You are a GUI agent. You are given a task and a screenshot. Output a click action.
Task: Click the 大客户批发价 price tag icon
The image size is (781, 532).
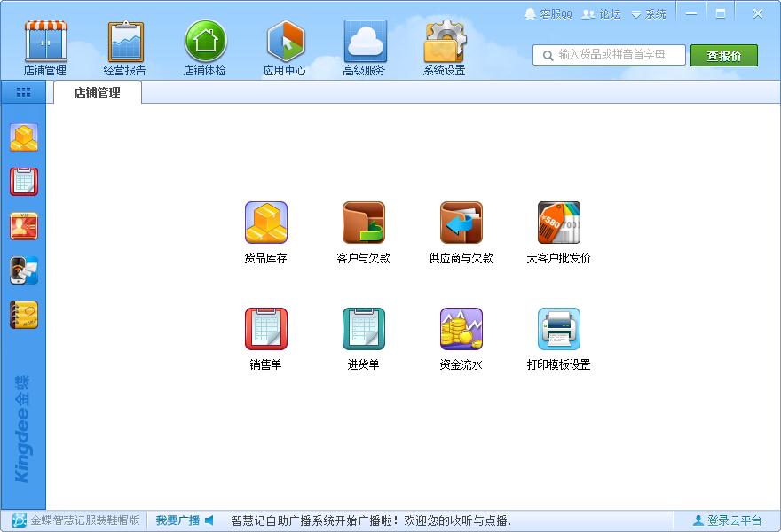coord(558,223)
